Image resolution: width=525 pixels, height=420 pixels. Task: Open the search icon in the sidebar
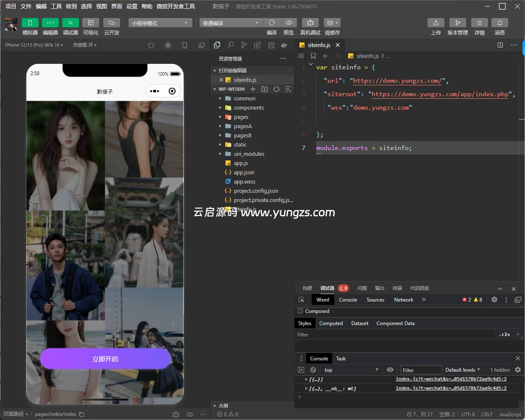pos(230,45)
